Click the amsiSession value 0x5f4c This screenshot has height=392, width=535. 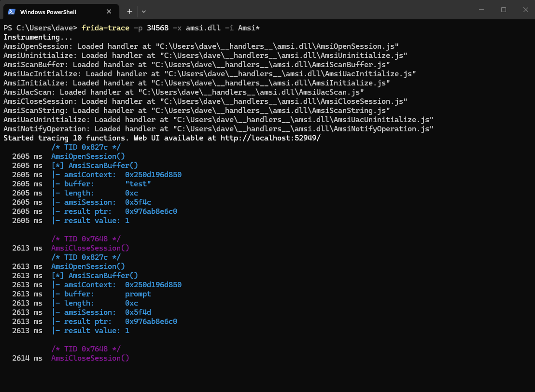(x=138, y=202)
